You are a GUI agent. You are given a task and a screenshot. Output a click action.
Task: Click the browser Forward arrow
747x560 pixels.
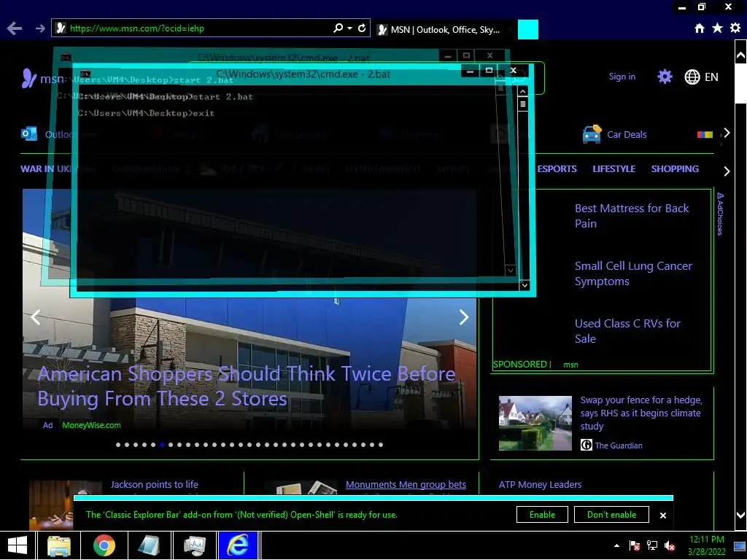point(40,28)
